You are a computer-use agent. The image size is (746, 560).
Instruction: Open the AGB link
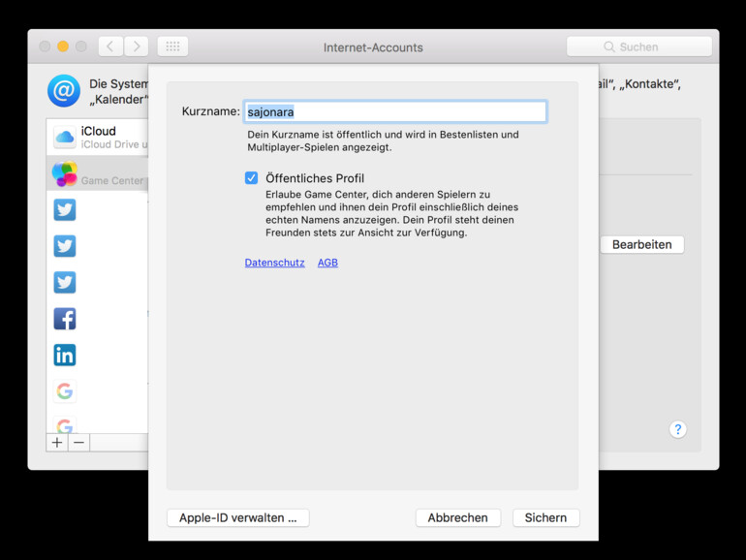point(327,263)
